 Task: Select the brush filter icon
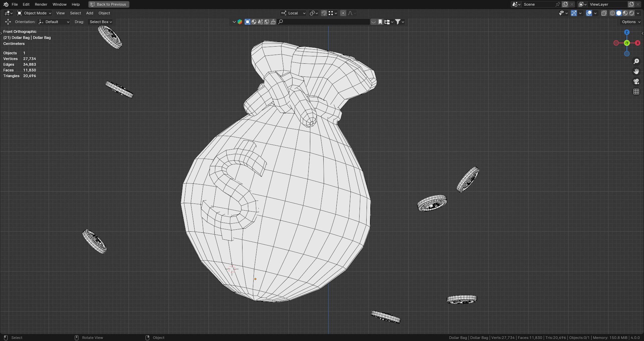click(x=273, y=22)
